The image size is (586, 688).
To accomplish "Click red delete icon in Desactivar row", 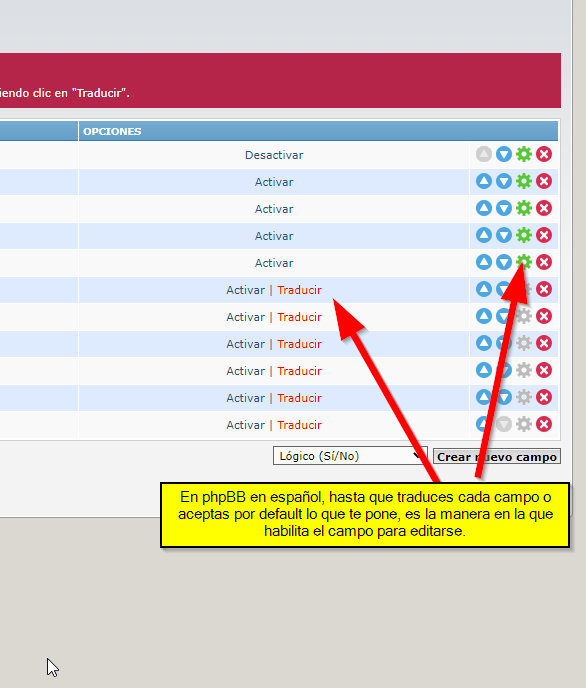I will click(544, 154).
